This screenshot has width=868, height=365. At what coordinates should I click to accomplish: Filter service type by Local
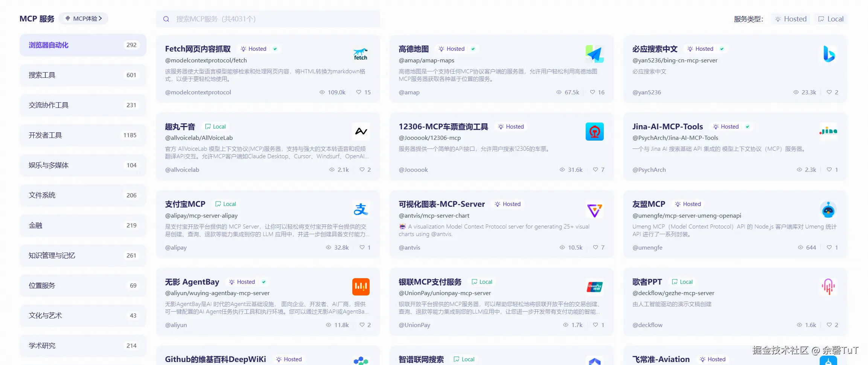tap(831, 19)
